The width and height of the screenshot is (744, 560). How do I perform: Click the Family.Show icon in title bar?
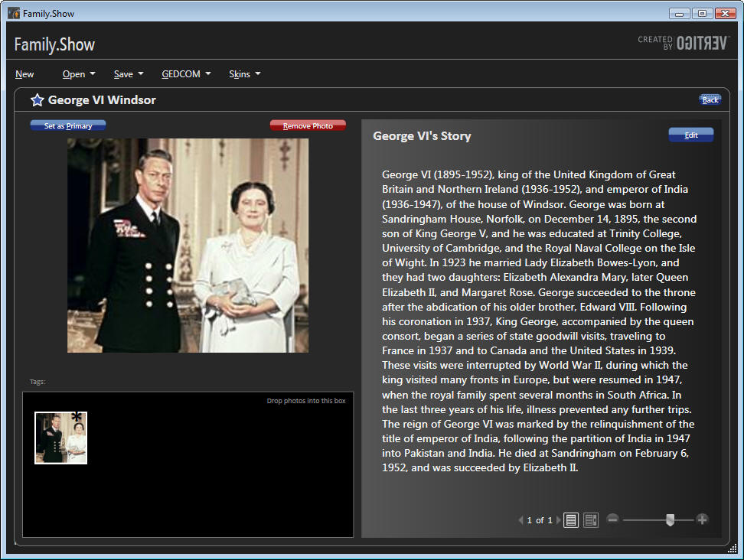point(14,14)
